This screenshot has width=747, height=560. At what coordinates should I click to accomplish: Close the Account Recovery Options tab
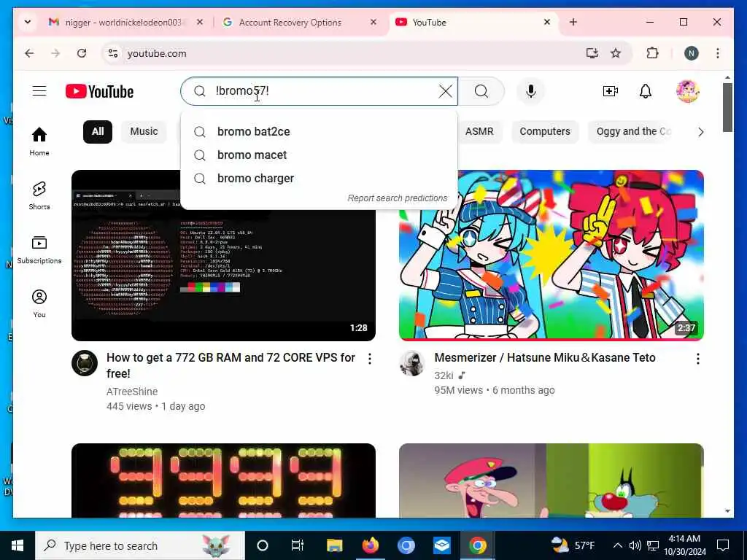[x=373, y=22]
